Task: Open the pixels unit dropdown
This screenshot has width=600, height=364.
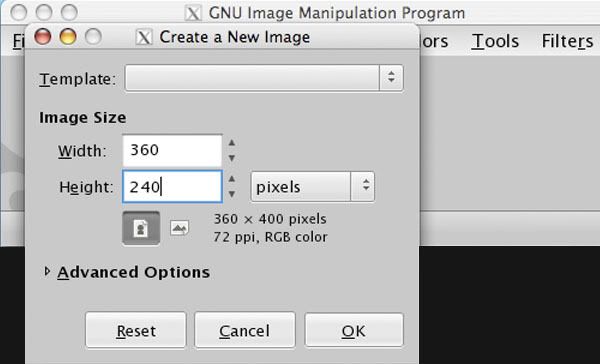Action: coord(313,187)
